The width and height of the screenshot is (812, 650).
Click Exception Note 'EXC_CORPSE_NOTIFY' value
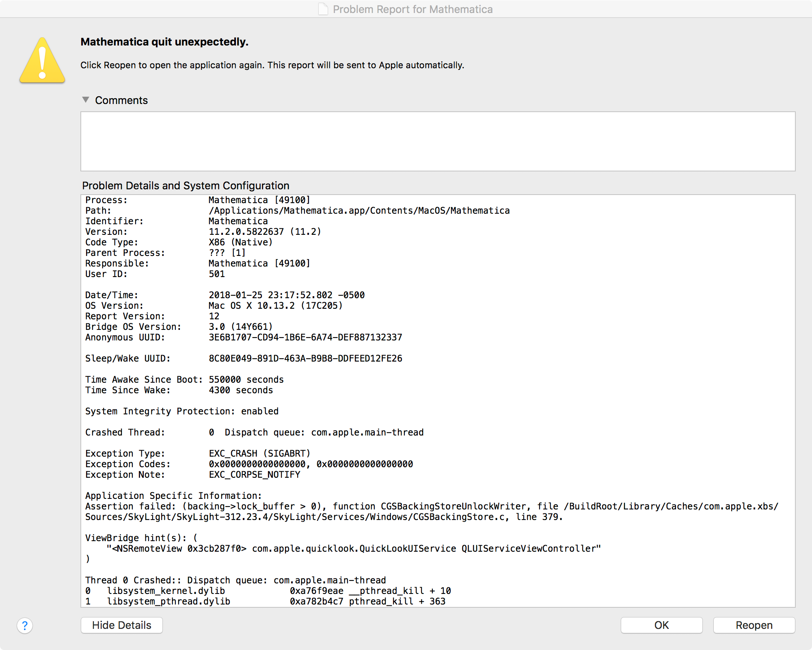tap(255, 474)
